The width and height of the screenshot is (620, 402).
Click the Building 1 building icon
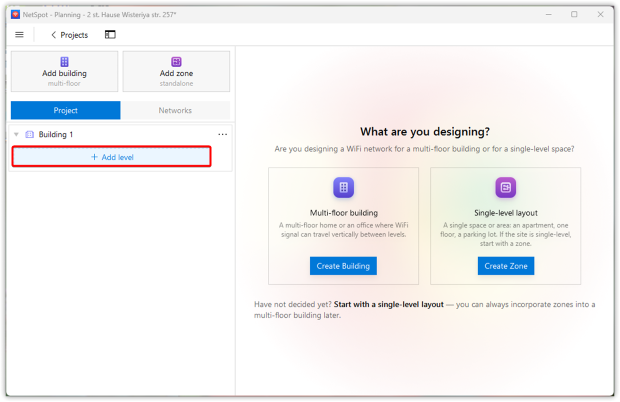tap(30, 134)
